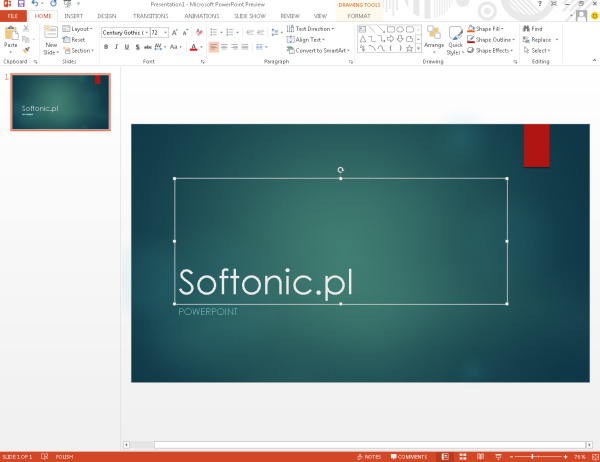Toggle Underline formatting
Screen dimensions: 600x462
[128, 47]
